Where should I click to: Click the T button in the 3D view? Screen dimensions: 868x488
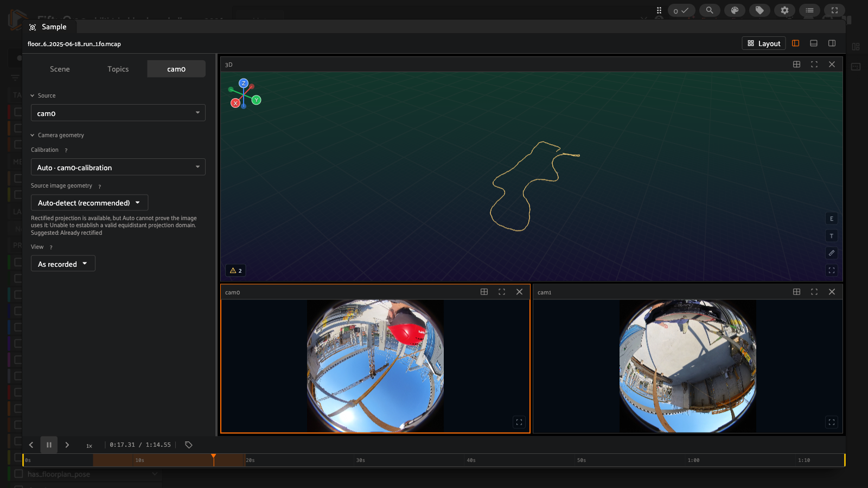(x=832, y=236)
